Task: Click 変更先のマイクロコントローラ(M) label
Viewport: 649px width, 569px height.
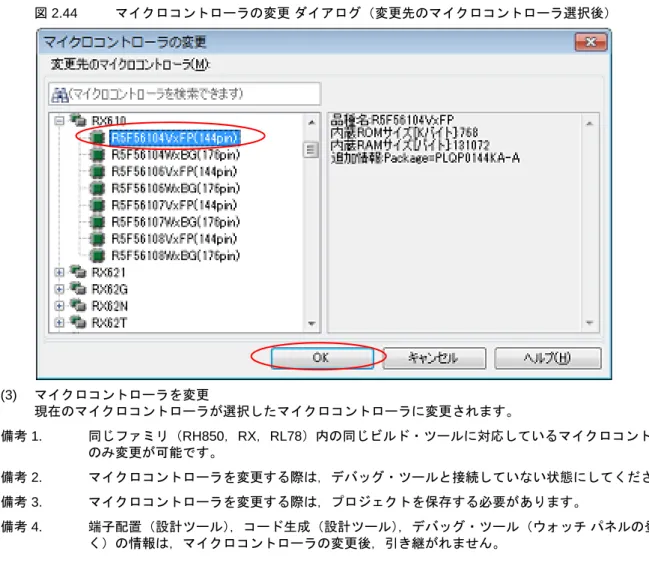Action: tap(130, 64)
